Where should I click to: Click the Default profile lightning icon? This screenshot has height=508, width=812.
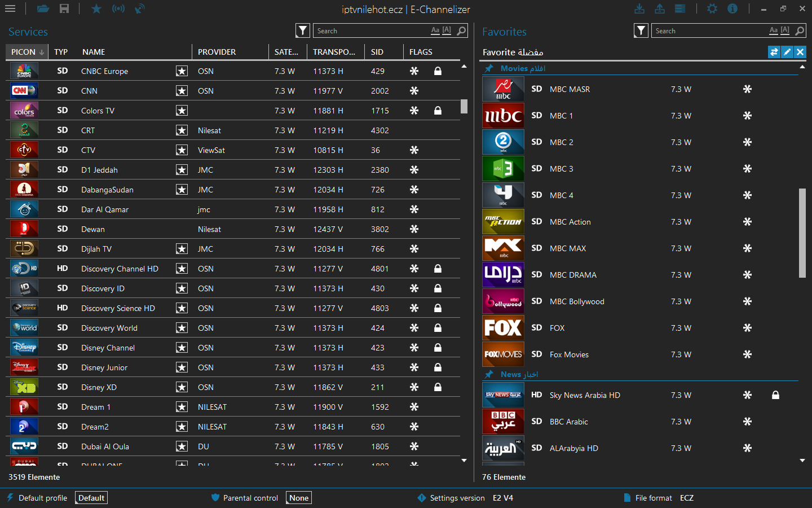(x=10, y=498)
